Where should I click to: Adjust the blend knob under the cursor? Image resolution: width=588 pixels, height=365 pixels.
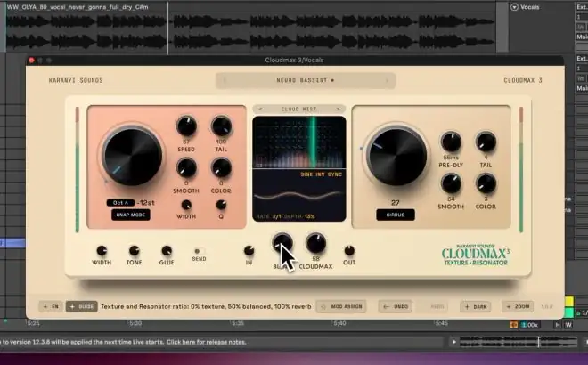(x=282, y=244)
